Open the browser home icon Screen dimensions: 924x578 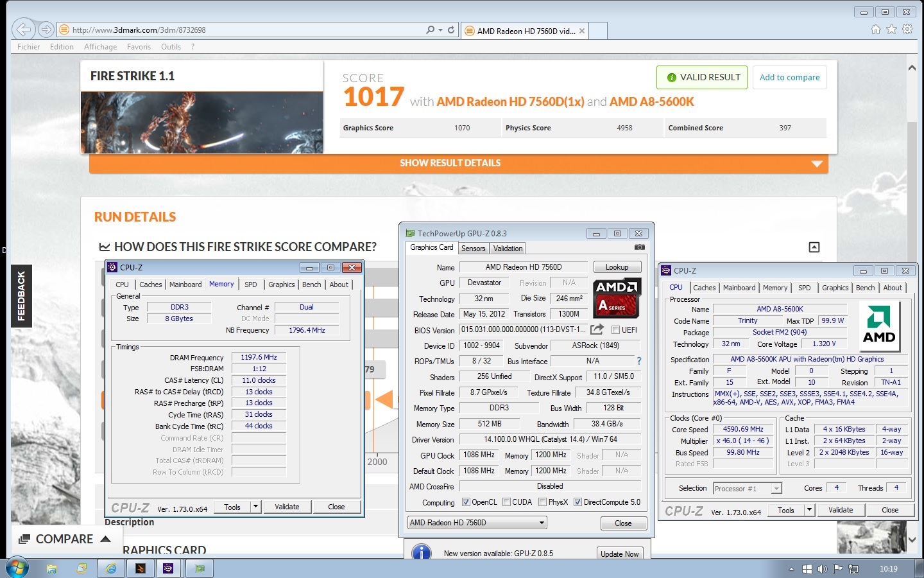(876, 29)
